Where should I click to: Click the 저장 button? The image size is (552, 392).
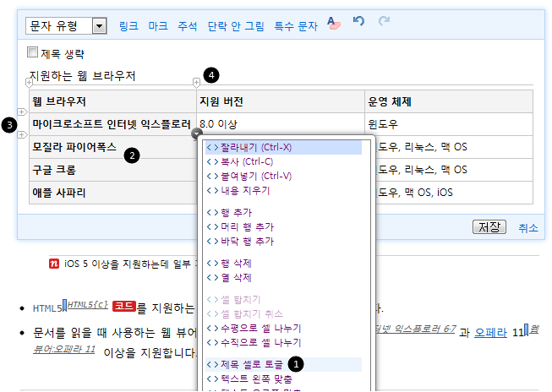489,227
